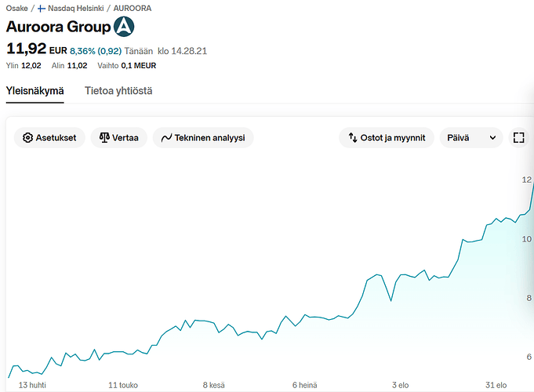Click the 11,92 share price value
Screen dimensions: 534x392
coord(26,49)
